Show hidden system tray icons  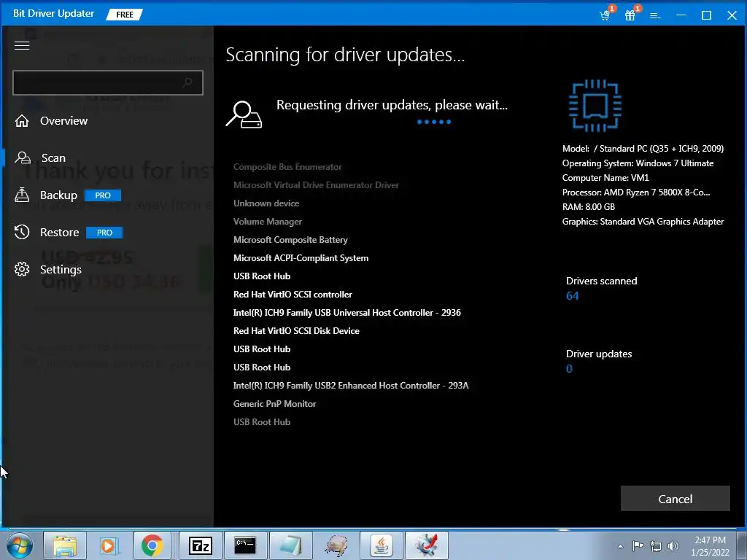click(620, 546)
